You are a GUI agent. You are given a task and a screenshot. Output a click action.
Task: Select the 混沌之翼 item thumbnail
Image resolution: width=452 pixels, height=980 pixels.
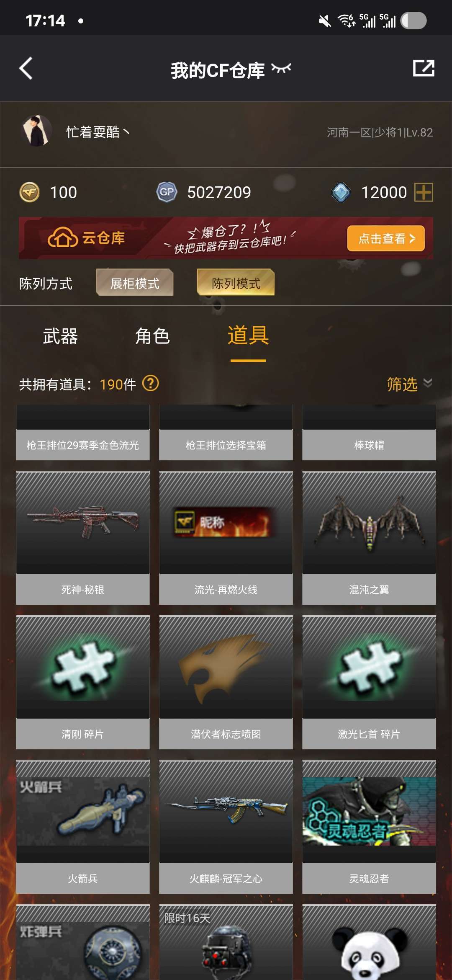click(x=369, y=523)
